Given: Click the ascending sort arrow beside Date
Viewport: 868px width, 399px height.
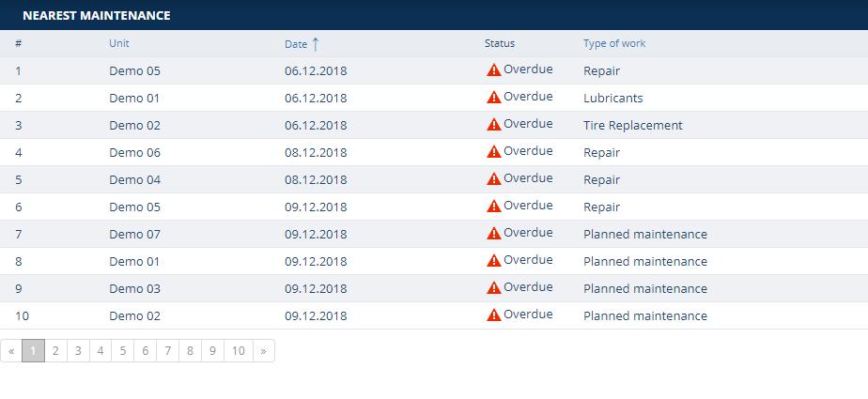Looking at the screenshot, I should point(316,43).
